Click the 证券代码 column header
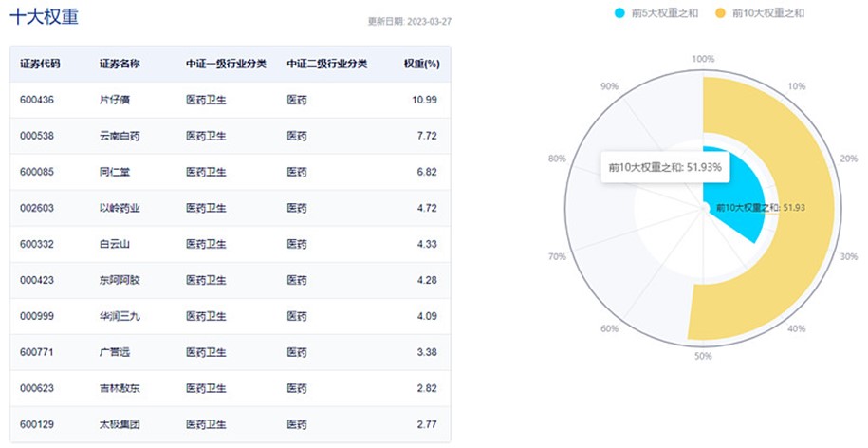Screen dimensions: 868x448 40,64
